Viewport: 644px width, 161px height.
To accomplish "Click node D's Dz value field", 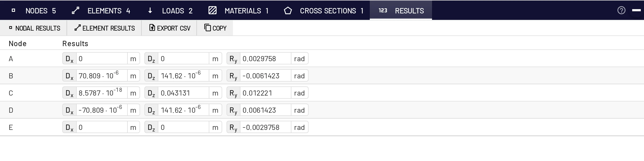I will click(x=184, y=110).
